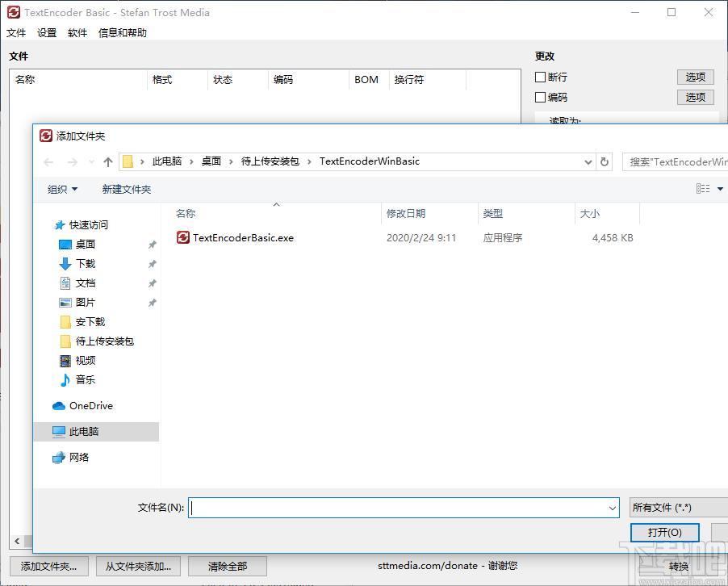The width and height of the screenshot is (728, 586).
Task: Go back using the dialog back arrow
Action: (x=48, y=162)
